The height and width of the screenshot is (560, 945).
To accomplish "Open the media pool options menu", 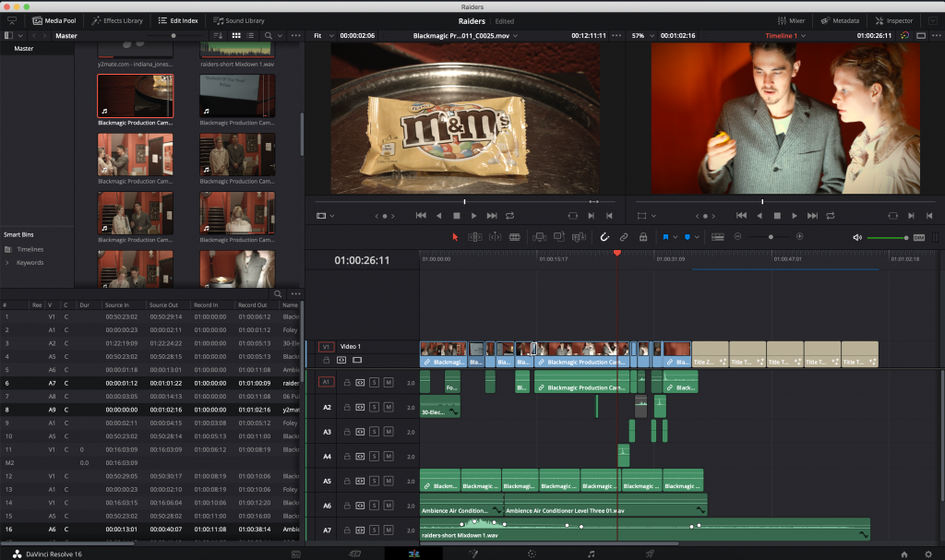I will (295, 36).
